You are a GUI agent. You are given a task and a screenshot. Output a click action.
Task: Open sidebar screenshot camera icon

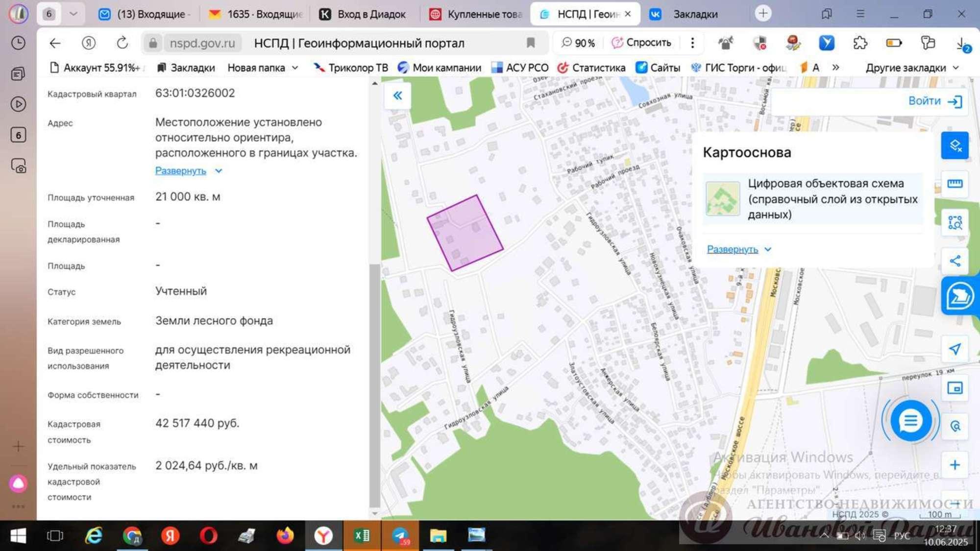pos(18,166)
